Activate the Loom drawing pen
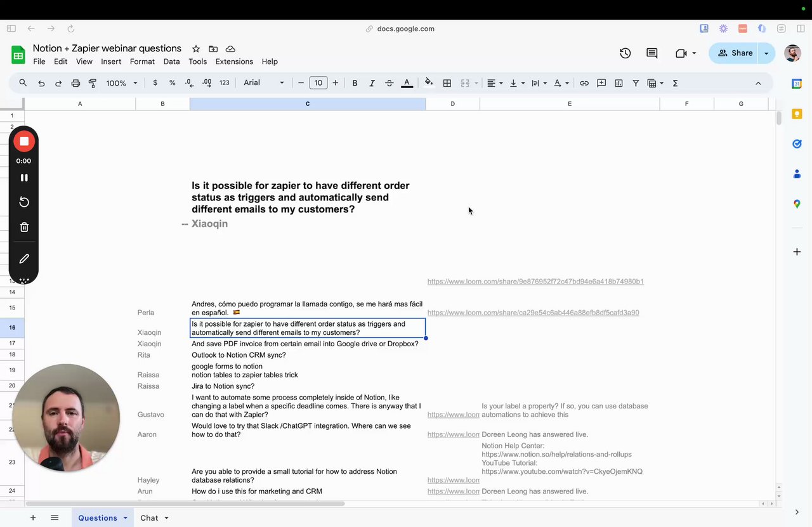The width and height of the screenshot is (812, 527). [24, 259]
